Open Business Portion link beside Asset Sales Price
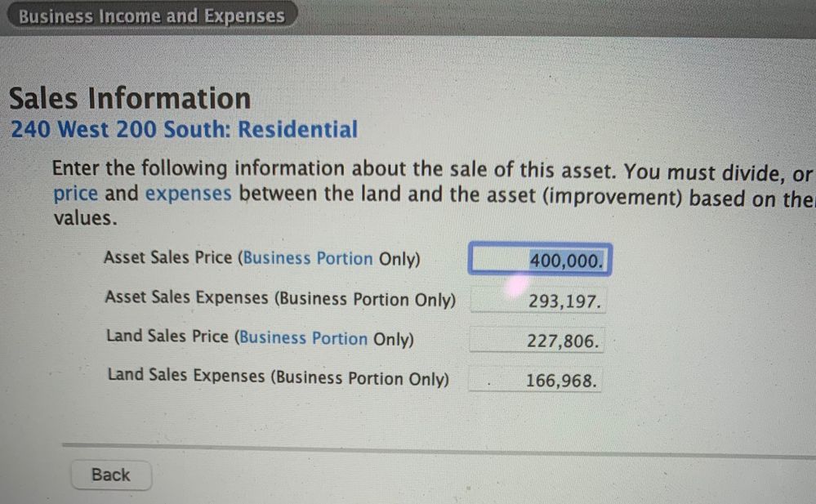The height and width of the screenshot is (504, 816). click(x=308, y=259)
